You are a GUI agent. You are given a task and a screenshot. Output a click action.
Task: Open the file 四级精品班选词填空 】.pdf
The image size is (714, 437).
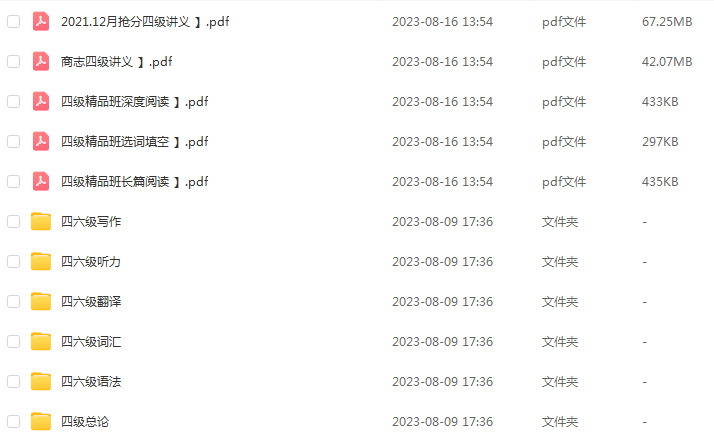tap(135, 142)
